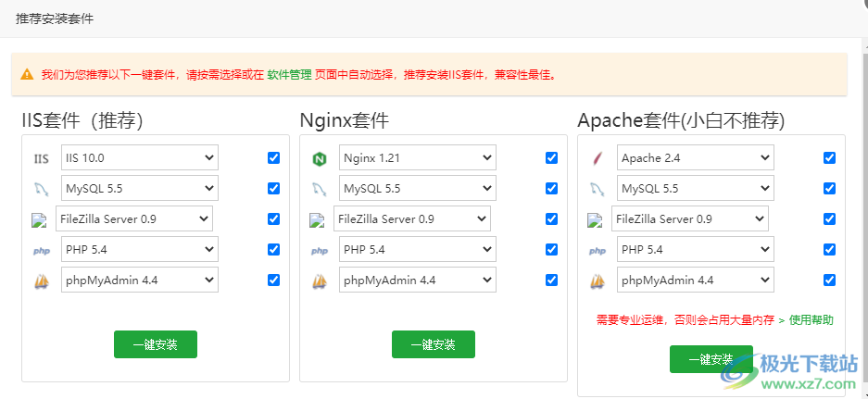Uncheck MySQL 5.5 checkbox in Apache suite
Image resolution: width=868 pixels, height=399 pixels.
[x=829, y=188]
